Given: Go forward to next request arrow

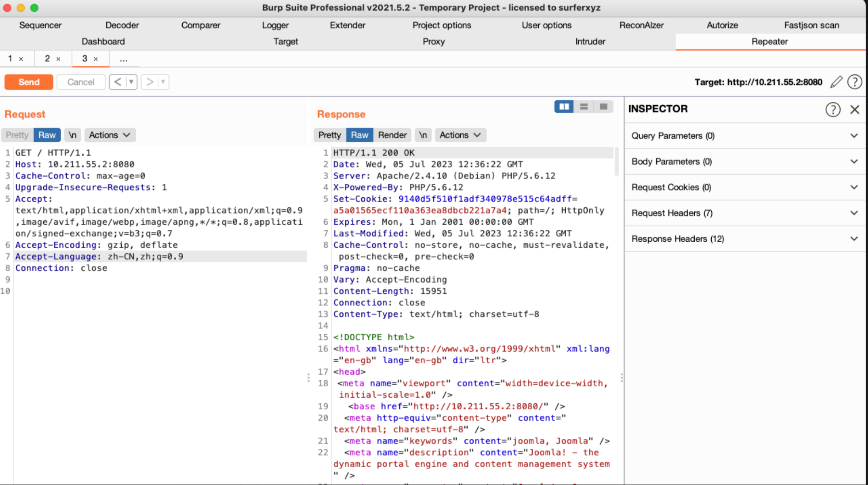Looking at the screenshot, I should [x=150, y=82].
